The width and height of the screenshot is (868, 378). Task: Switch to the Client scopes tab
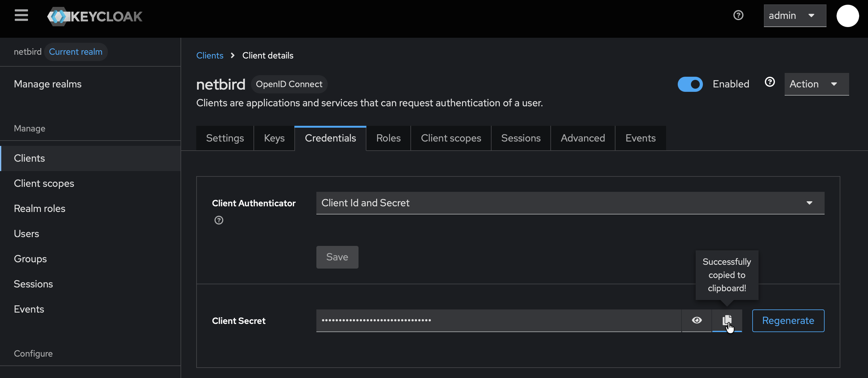pyautogui.click(x=451, y=138)
